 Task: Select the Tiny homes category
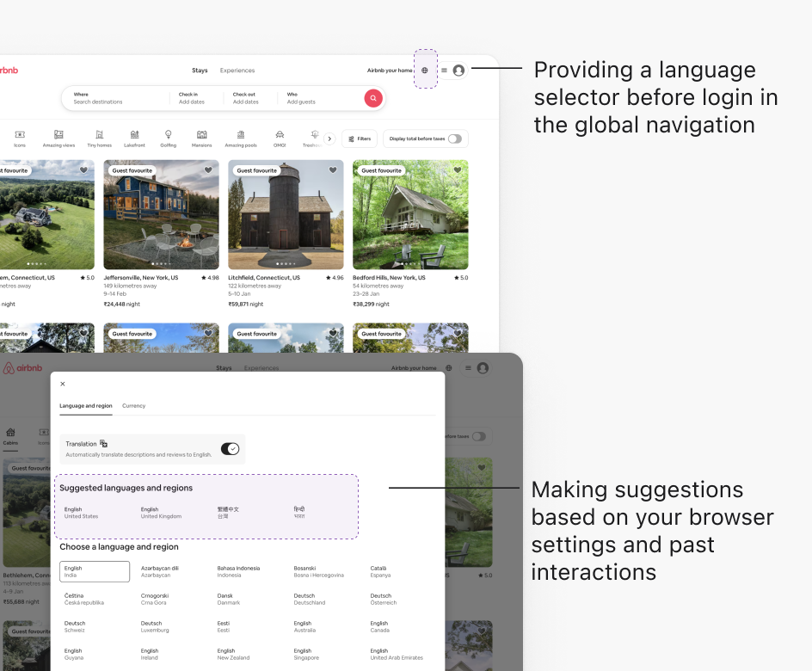100,139
